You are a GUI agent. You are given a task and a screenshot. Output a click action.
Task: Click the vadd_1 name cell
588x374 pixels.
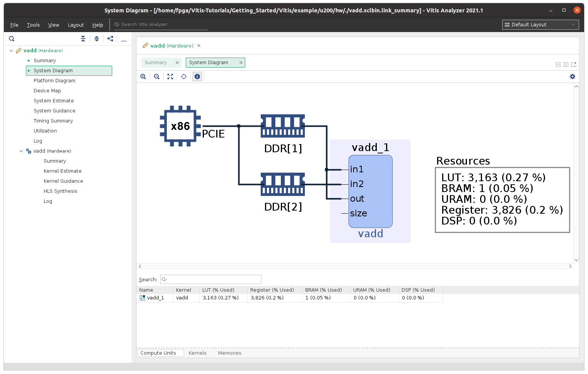(x=156, y=298)
